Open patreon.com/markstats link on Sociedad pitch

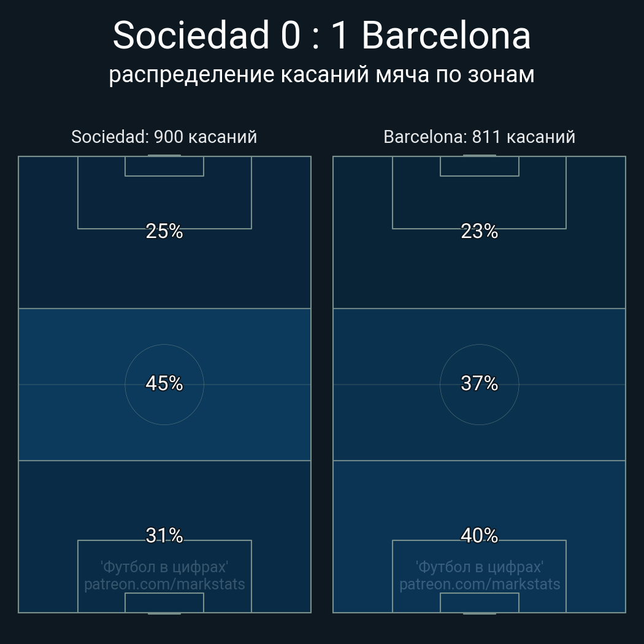click(x=164, y=585)
